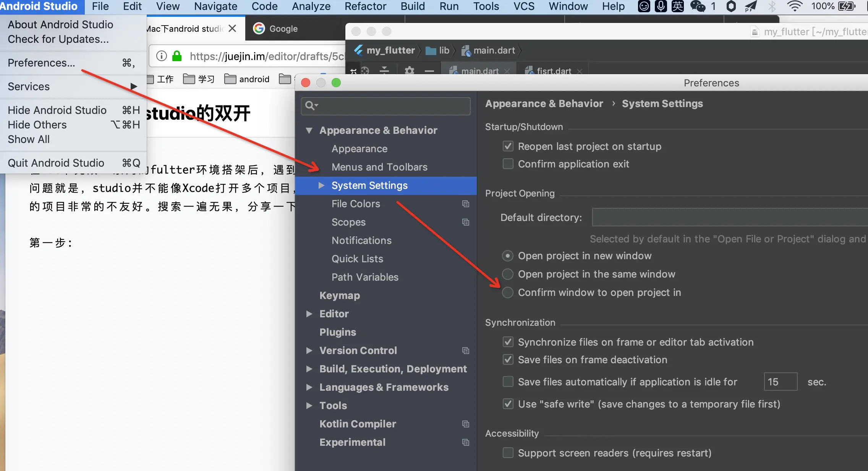Collapse the Appearance & Behavior section
Screen dimensions: 868x471
[x=309, y=130]
